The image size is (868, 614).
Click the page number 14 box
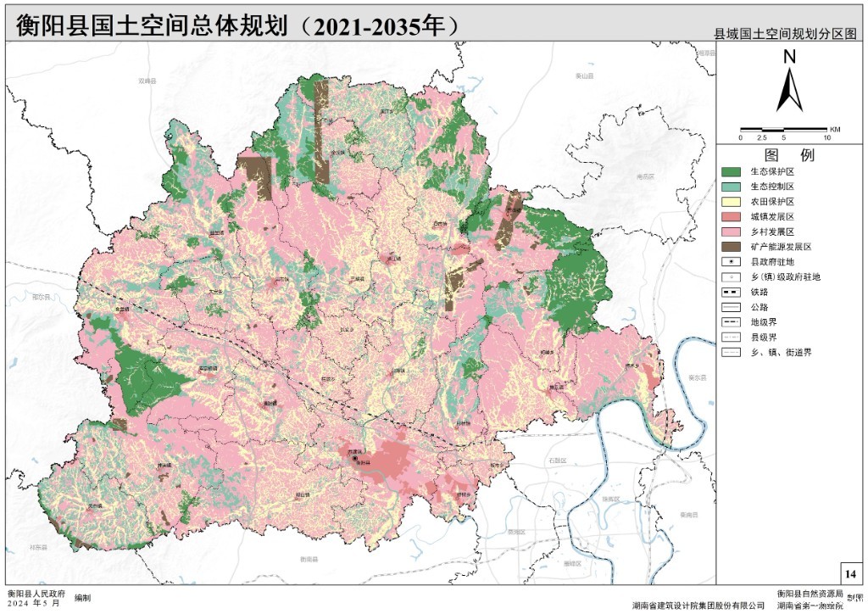850,574
